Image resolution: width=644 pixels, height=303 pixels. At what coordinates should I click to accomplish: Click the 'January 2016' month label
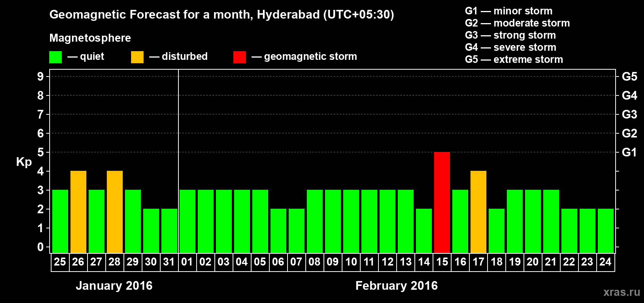click(x=114, y=286)
